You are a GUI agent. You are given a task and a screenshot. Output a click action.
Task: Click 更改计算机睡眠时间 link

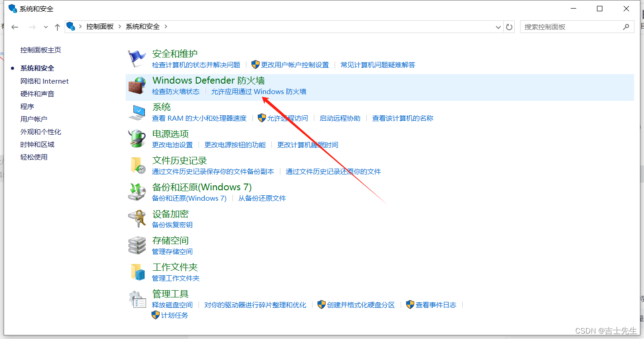point(308,145)
